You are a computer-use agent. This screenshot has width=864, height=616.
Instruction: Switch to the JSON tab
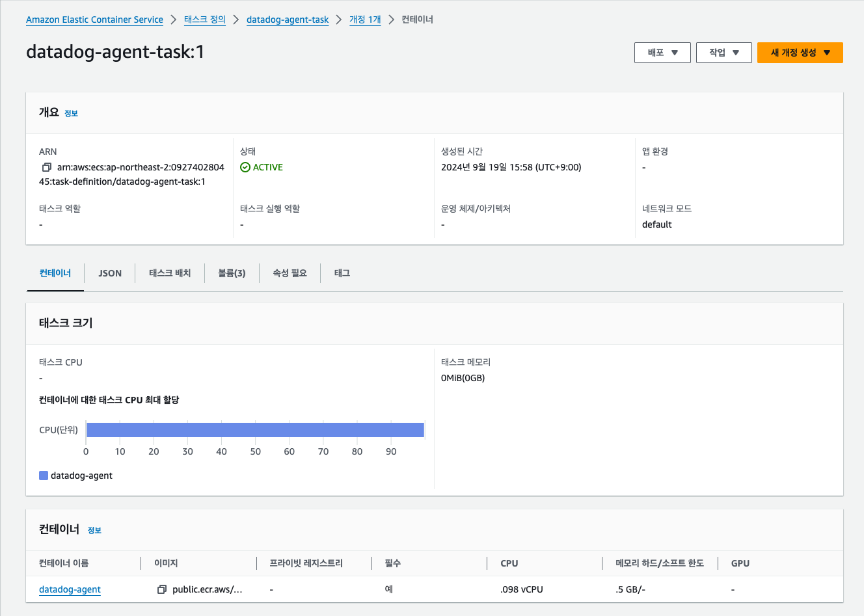(110, 273)
